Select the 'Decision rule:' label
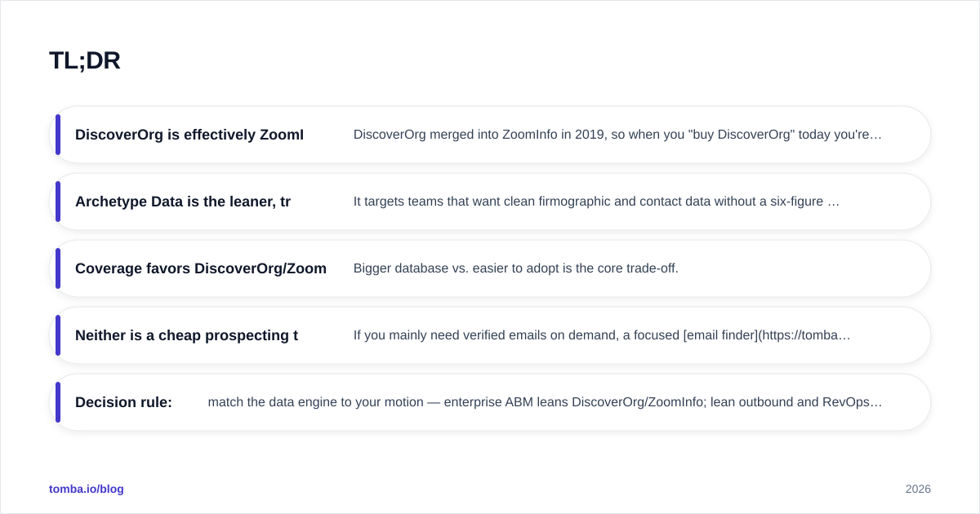 pyautogui.click(x=123, y=402)
